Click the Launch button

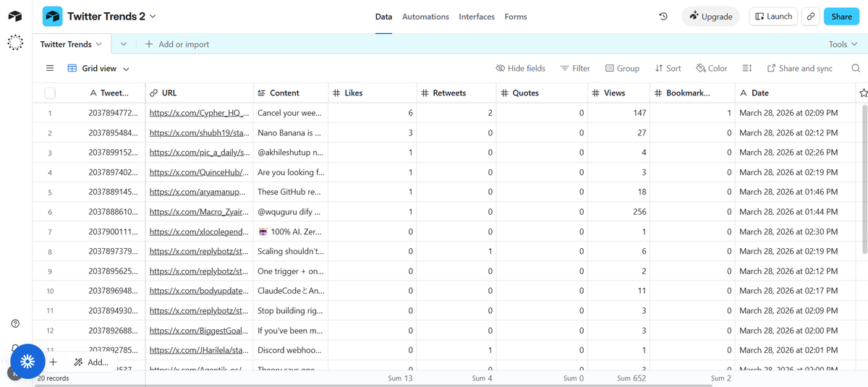pos(773,17)
